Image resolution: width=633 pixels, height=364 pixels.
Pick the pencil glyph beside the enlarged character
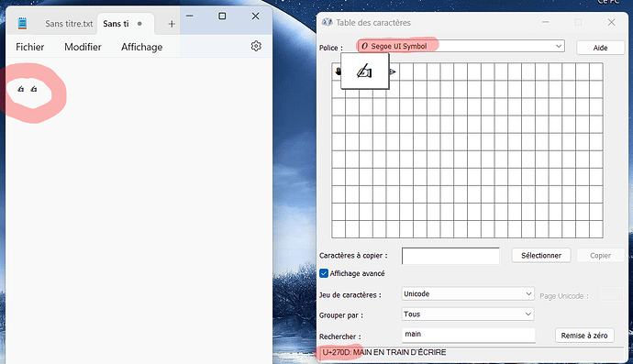click(x=393, y=72)
